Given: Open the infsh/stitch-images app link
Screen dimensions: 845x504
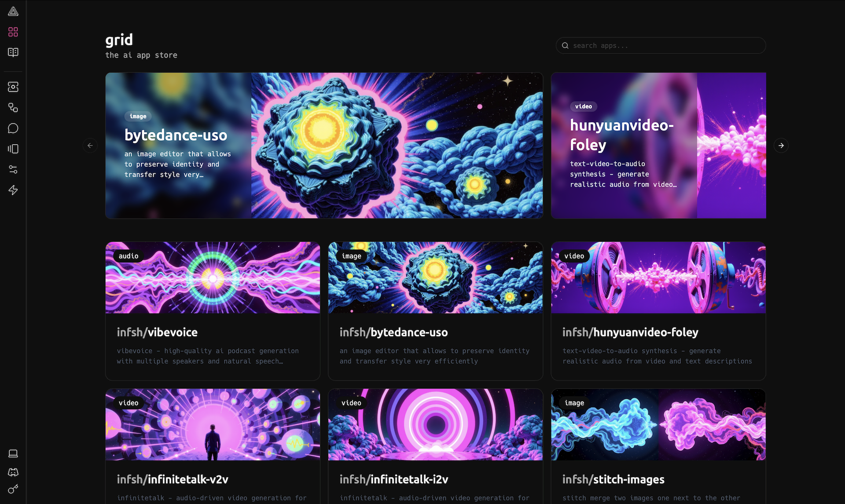Looking at the screenshot, I should [614, 479].
